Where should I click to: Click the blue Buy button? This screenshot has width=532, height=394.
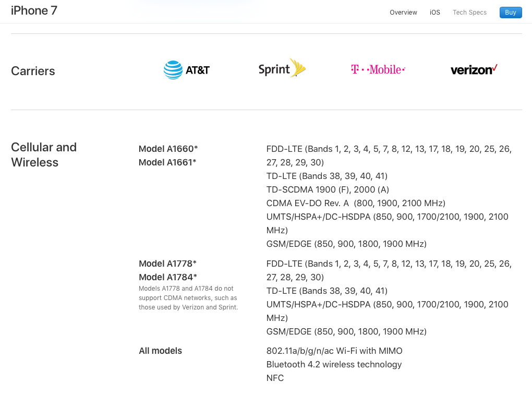tap(510, 13)
